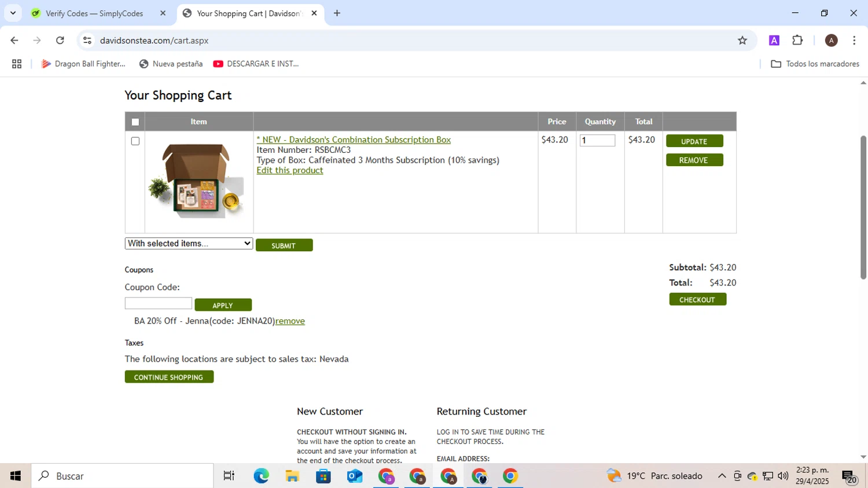Click the Quantity column header
Screen dimensions: 868x488
click(x=600, y=122)
